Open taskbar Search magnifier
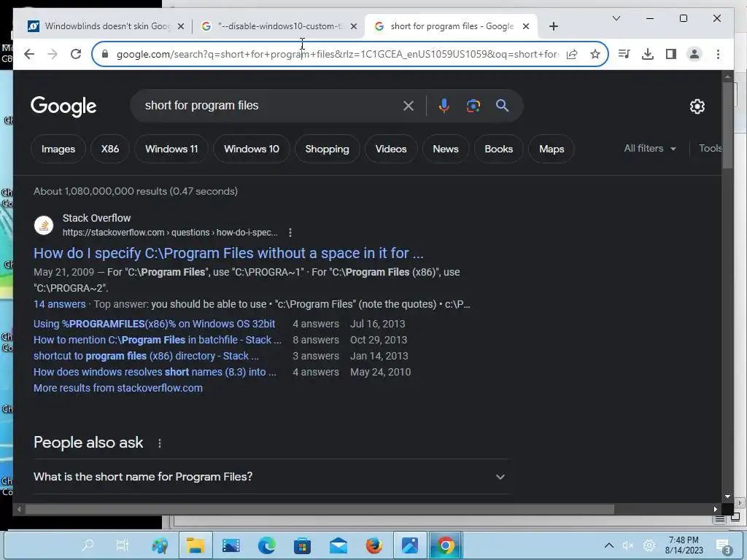The width and height of the screenshot is (747, 560). pyautogui.click(x=88, y=545)
